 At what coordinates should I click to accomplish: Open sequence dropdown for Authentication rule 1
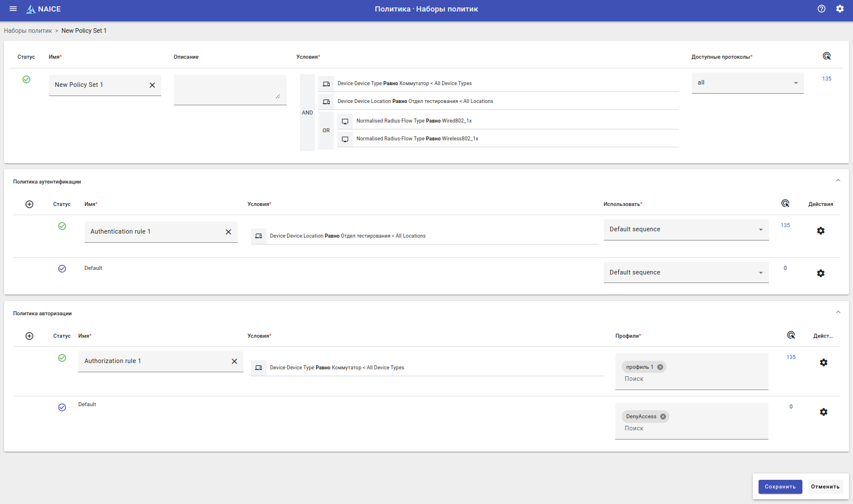pyautogui.click(x=686, y=230)
